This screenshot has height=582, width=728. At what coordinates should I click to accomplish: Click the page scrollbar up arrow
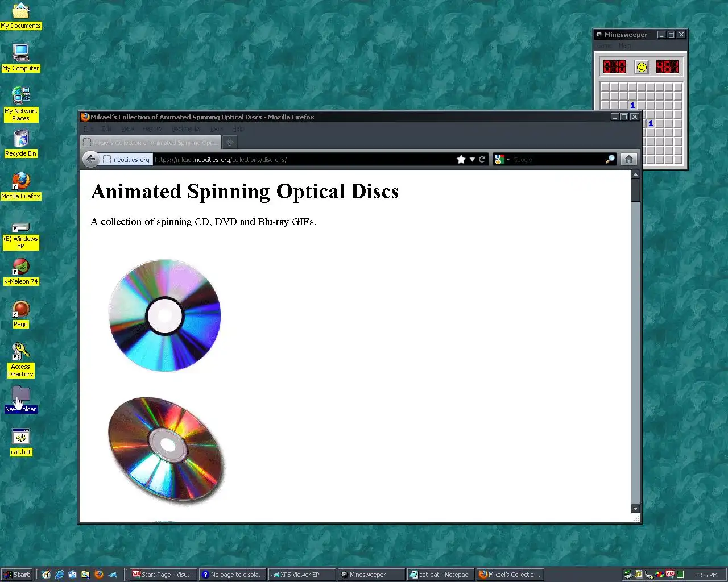coord(636,175)
